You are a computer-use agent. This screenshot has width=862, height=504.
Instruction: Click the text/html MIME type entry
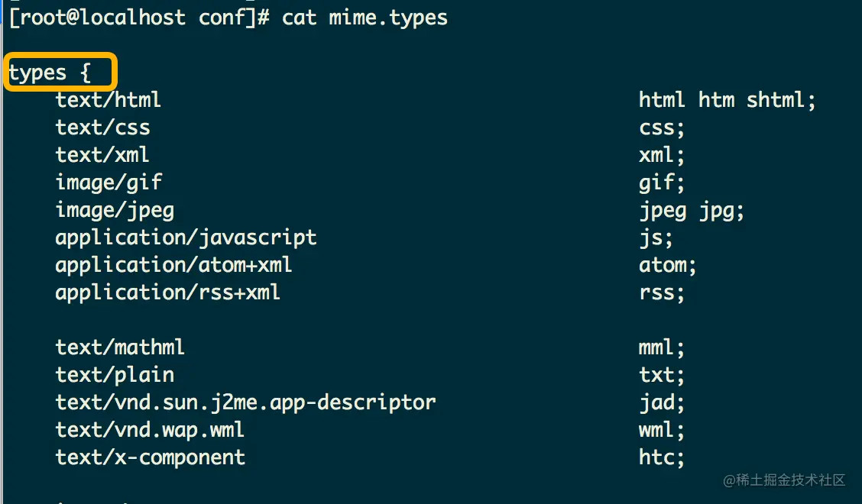[x=109, y=100]
